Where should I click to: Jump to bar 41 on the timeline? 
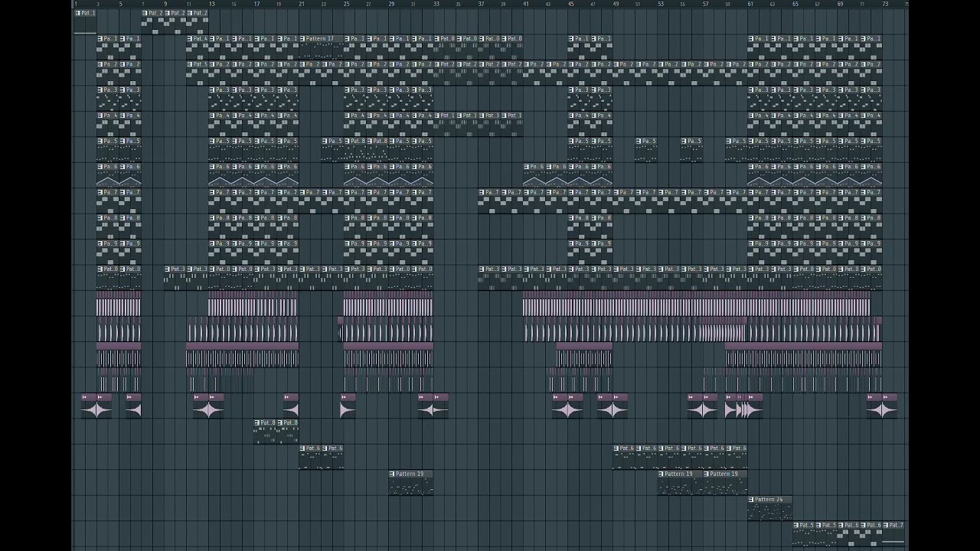coord(526,4)
